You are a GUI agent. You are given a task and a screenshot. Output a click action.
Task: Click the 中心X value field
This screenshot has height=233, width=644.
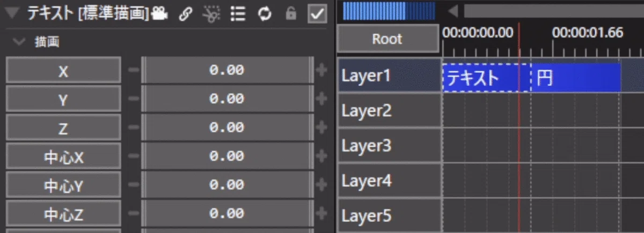228,156
